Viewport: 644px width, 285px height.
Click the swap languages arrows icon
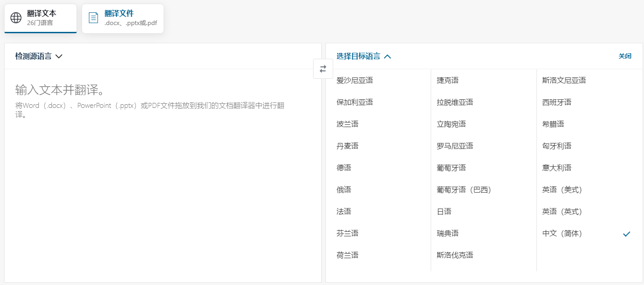pyautogui.click(x=323, y=68)
